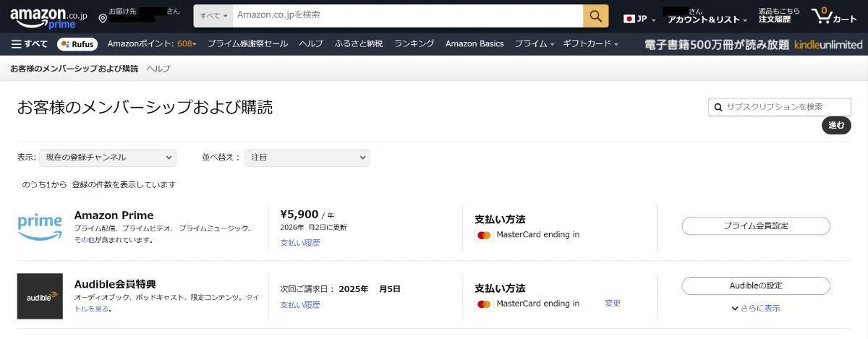Open the 並べ替え 注目 dropdown
The image size is (868, 339).
[307, 158]
